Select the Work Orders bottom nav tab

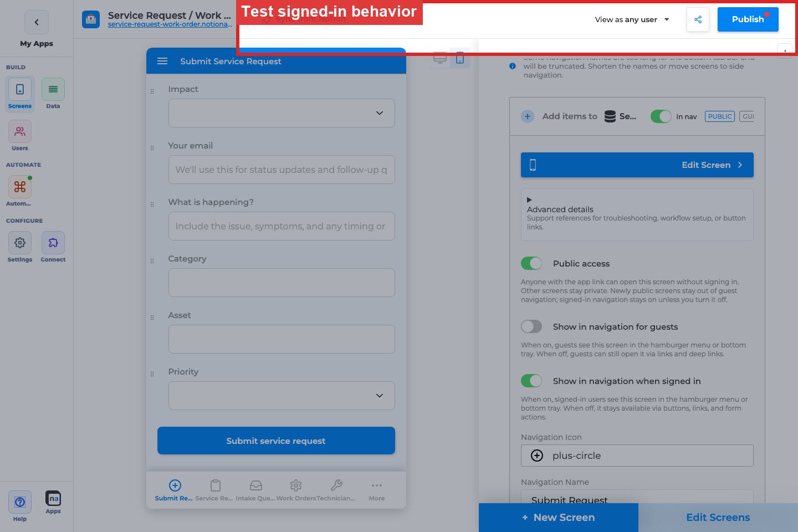click(296, 490)
